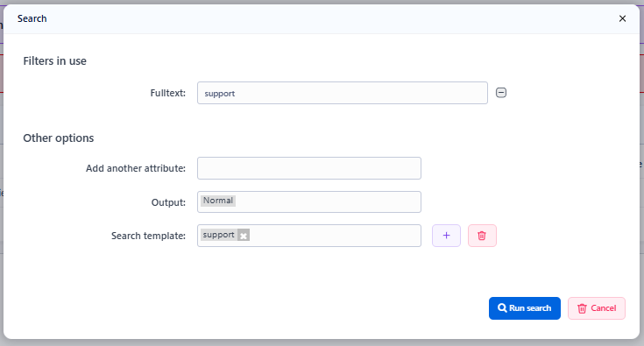Click the Fulltext input field
Image resolution: width=644 pixels, height=346 pixels.
pyautogui.click(x=343, y=93)
